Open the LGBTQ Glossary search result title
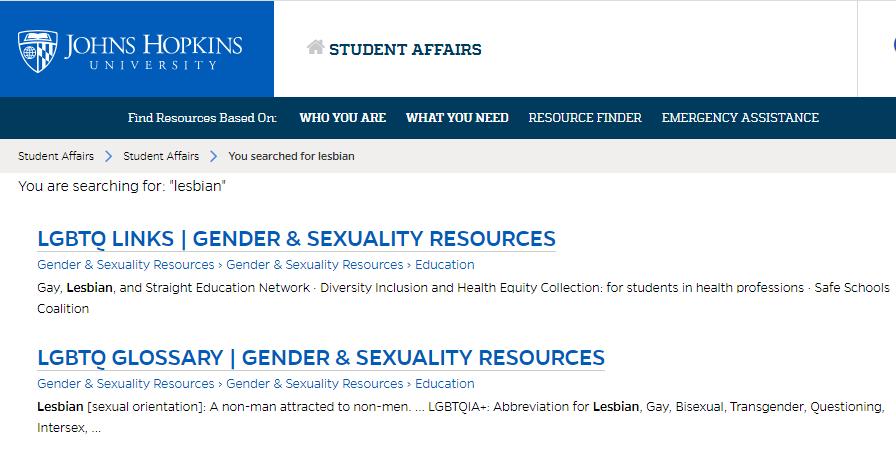Screen dimensions: 896x454 tap(321, 358)
